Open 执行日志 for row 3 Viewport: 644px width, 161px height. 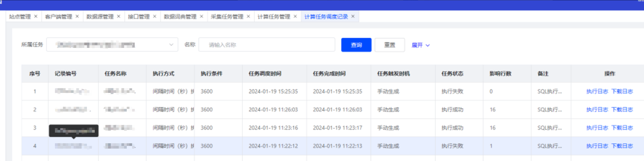point(597,128)
